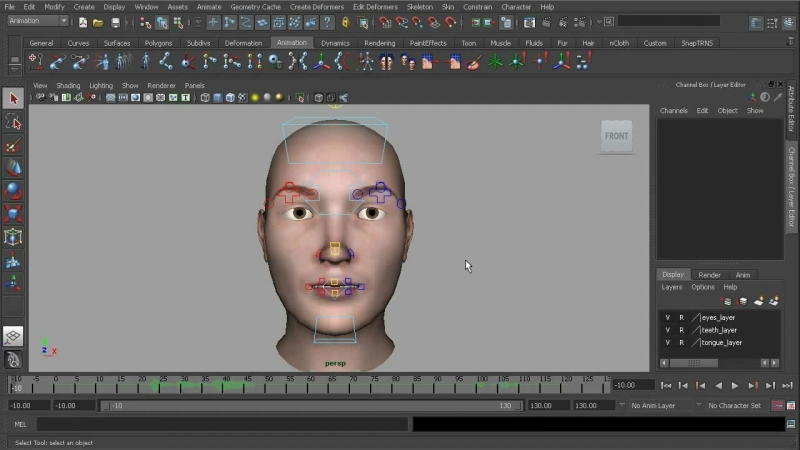Switch to the Render layer tab
800x450 pixels.
point(709,274)
